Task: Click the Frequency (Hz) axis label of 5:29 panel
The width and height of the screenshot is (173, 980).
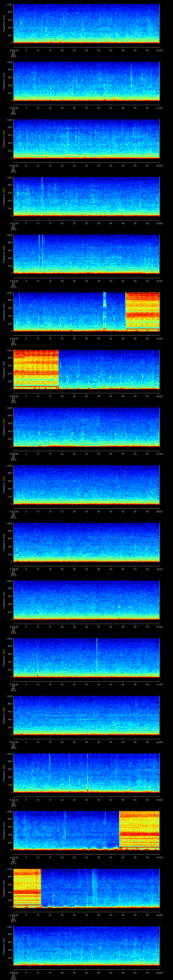Action: coord(4,24)
